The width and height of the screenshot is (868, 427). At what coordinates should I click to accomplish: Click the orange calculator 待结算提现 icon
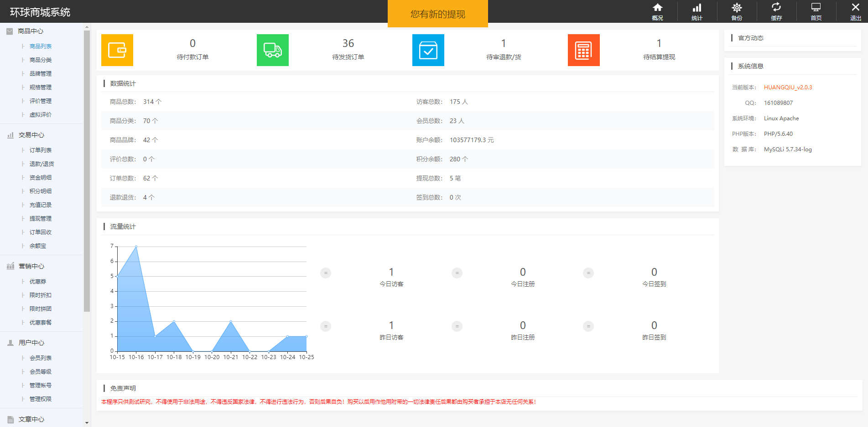coord(584,50)
